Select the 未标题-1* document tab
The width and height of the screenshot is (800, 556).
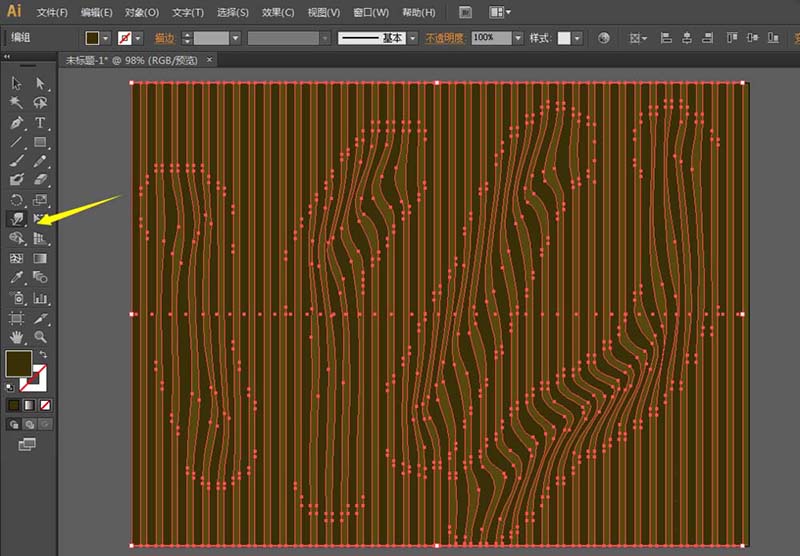click(131, 60)
